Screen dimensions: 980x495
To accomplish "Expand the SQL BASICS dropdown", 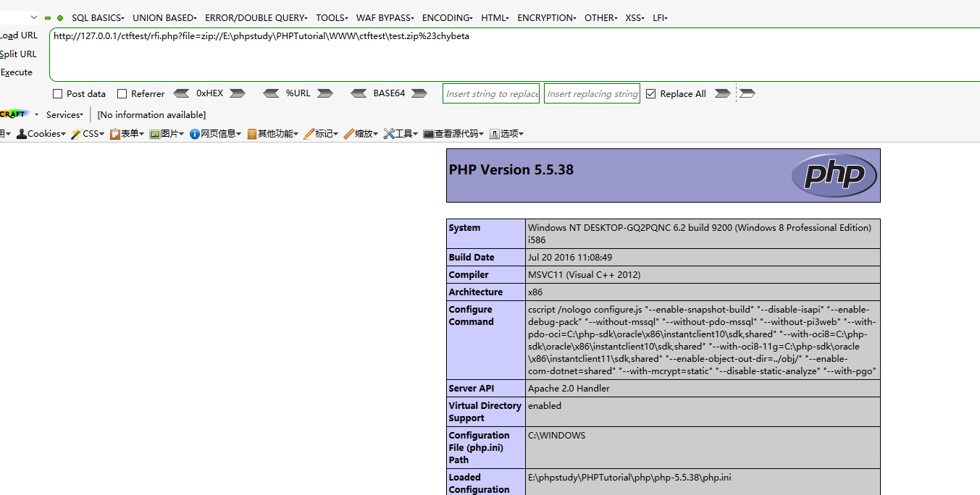I will click(x=98, y=18).
